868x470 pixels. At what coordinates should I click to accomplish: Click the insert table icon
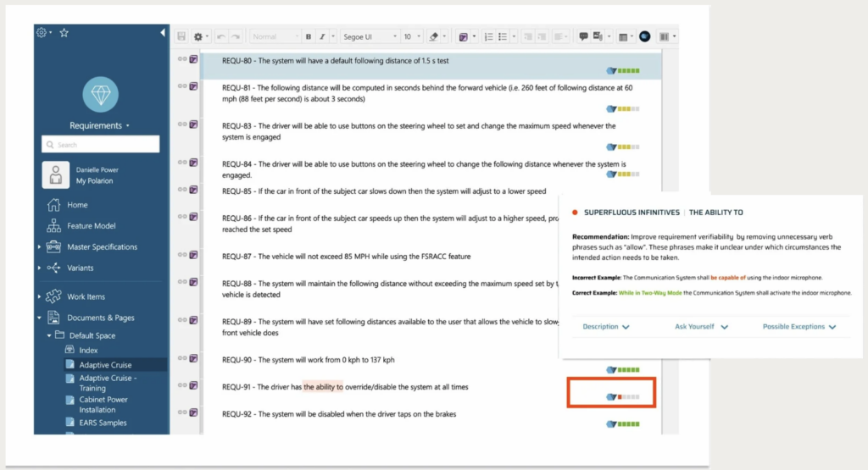[x=623, y=37]
